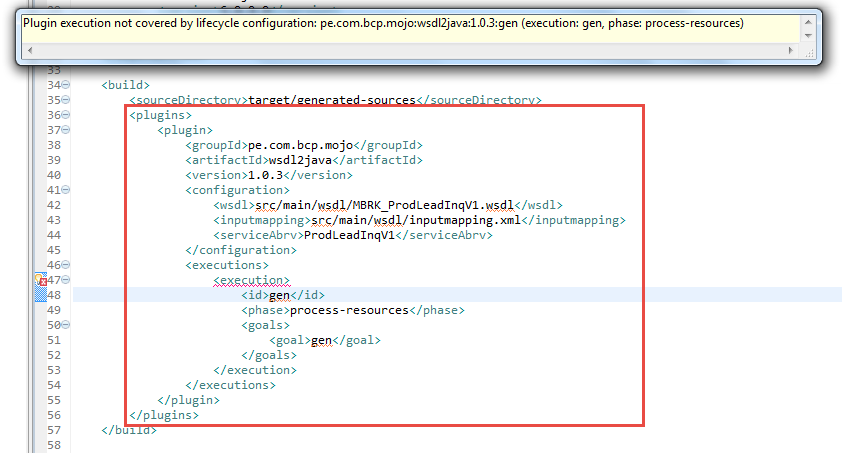Collapse the executions fold on line 46

coord(66,265)
